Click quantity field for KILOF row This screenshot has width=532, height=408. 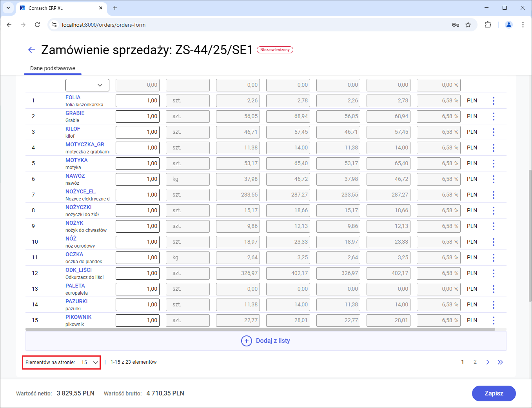pos(138,132)
